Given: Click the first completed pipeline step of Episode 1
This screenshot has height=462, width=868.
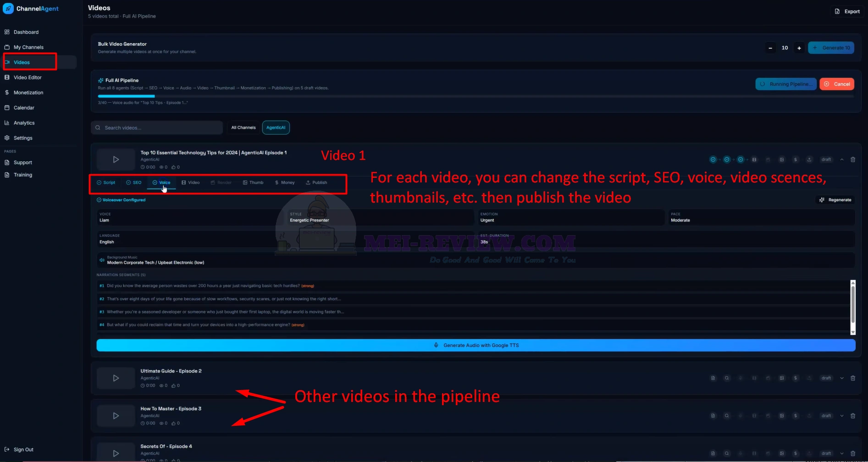Looking at the screenshot, I should (x=713, y=159).
